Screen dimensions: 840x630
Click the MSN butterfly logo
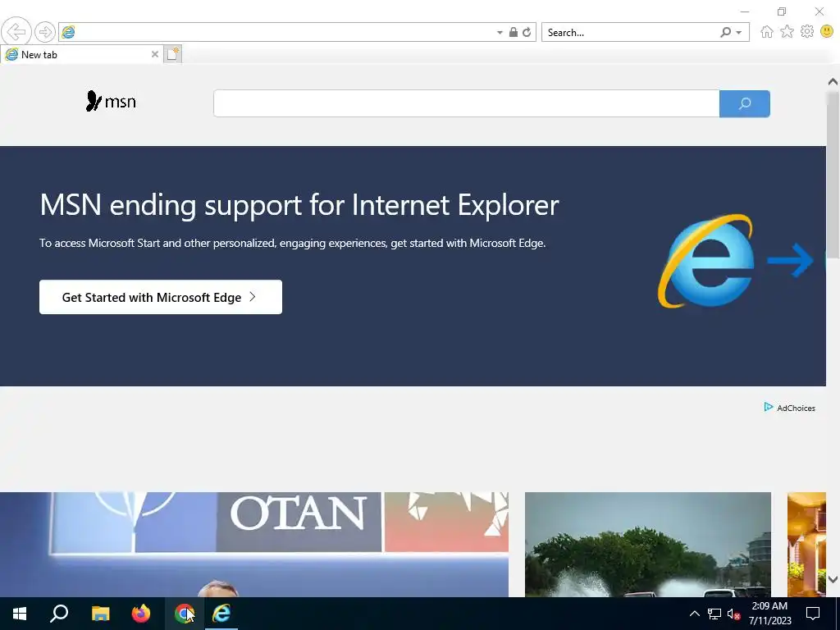(x=111, y=101)
